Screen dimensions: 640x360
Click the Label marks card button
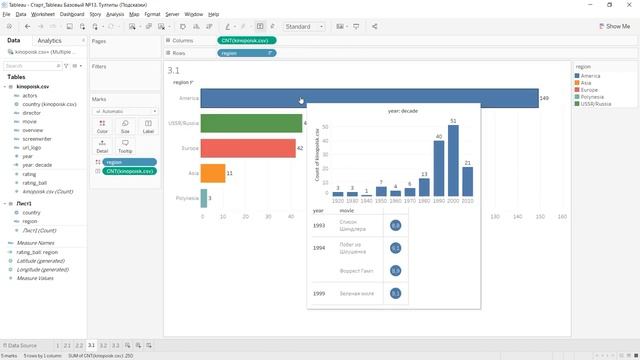pyautogui.click(x=148, y=127)
